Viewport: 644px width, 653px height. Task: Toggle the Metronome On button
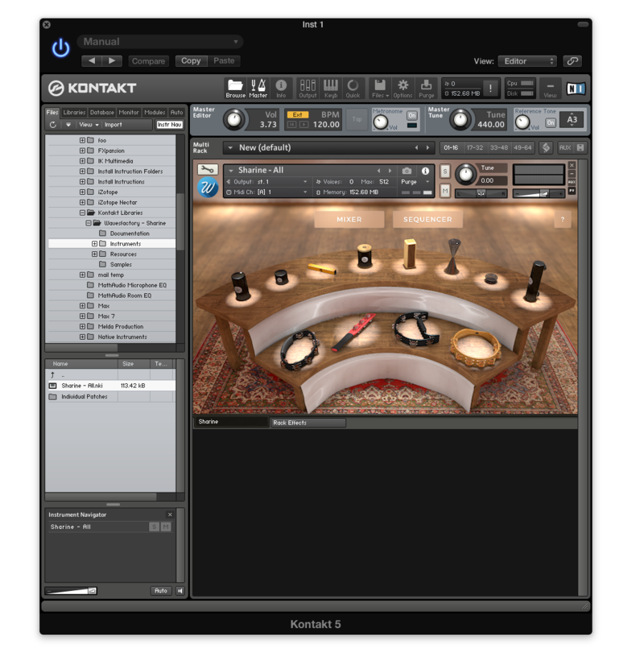click(x=412, y=115)
